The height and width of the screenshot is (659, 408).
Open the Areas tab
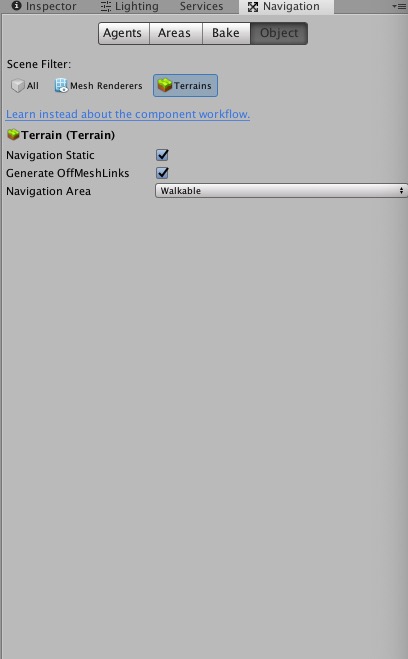coord(176,33)
